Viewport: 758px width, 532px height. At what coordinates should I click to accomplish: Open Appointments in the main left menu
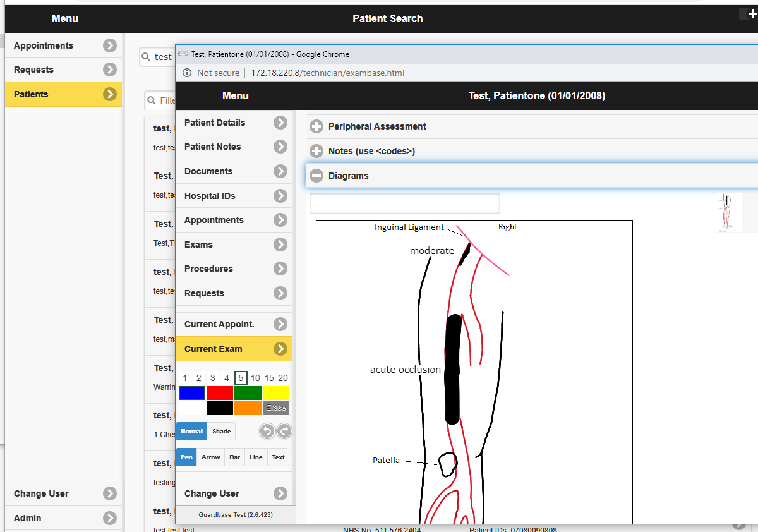pos(44,45)
